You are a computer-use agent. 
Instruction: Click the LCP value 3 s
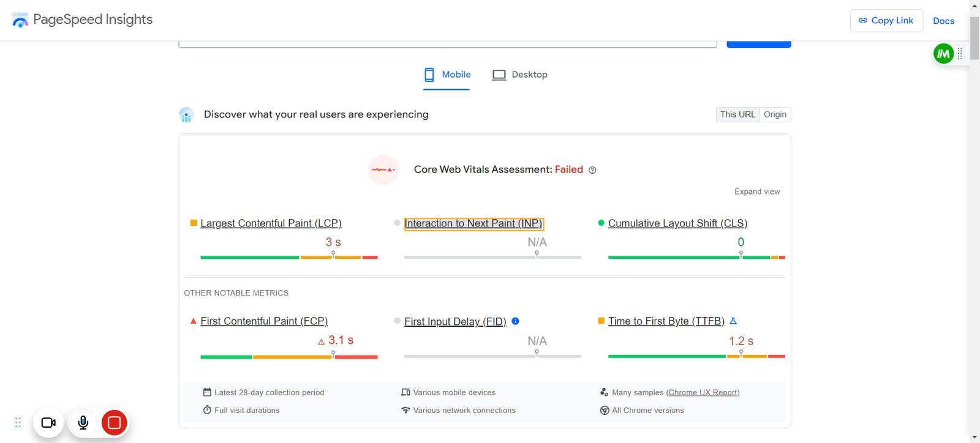pyautogui.click(x=333, y=242)
